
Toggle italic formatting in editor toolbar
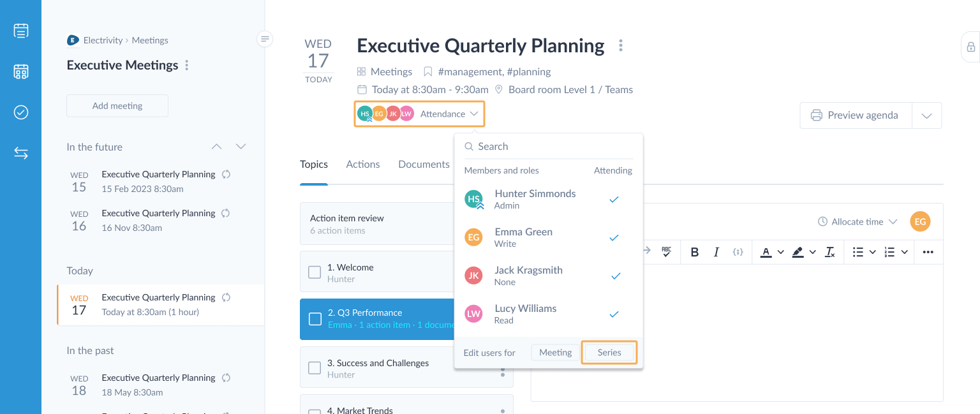coord(716,252)
